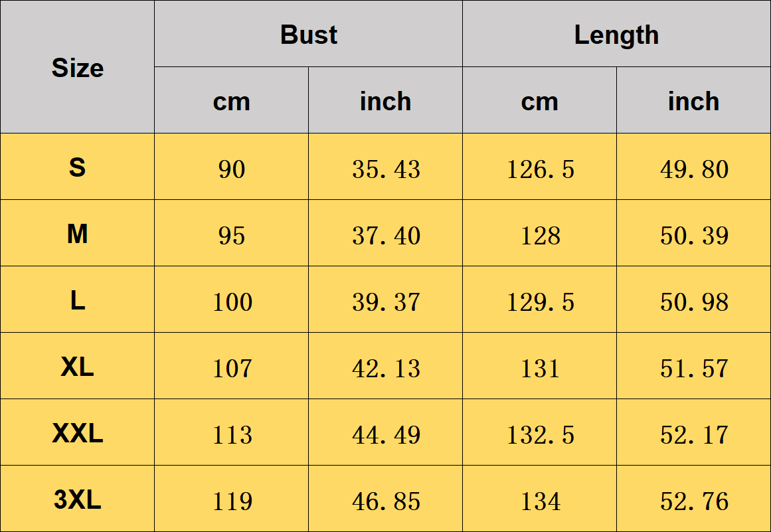Click the Size column header
The height and width of the screenshot is (532, 771).
click(x=77, y=68)
